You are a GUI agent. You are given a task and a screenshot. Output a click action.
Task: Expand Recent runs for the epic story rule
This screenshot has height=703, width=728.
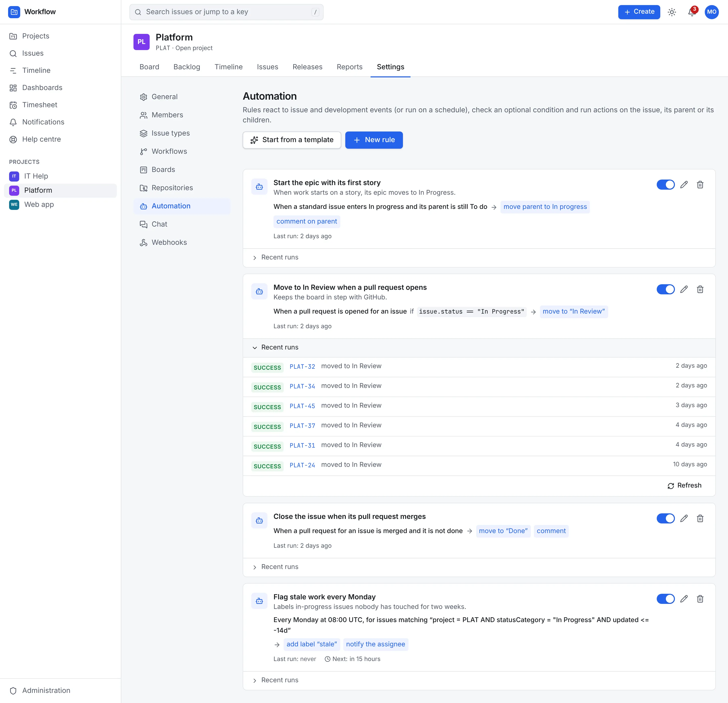(x=479, y=257)
